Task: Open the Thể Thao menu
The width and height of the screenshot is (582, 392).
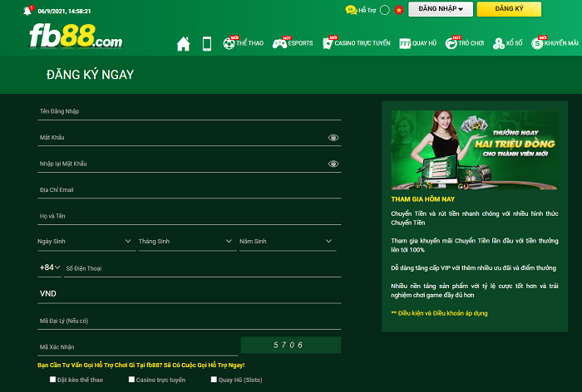Action: point(242,43)
